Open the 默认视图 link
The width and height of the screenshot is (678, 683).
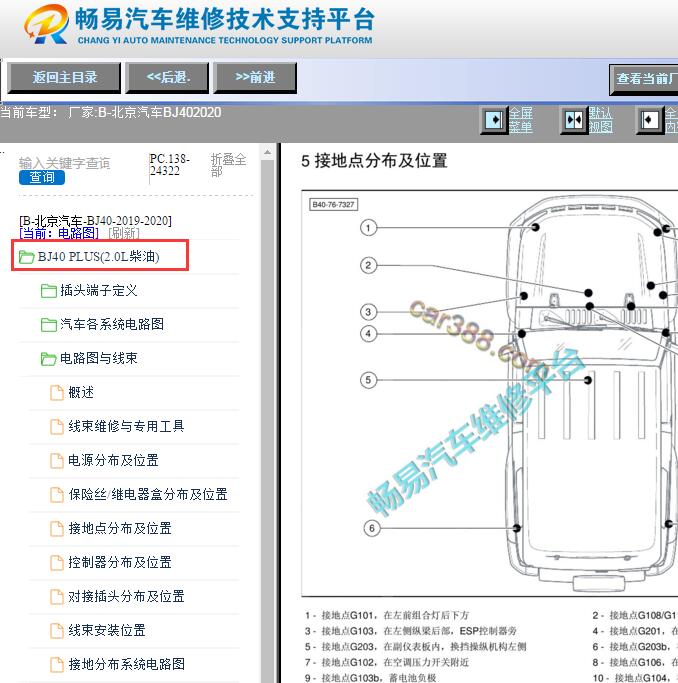click(x=600, y=120)
